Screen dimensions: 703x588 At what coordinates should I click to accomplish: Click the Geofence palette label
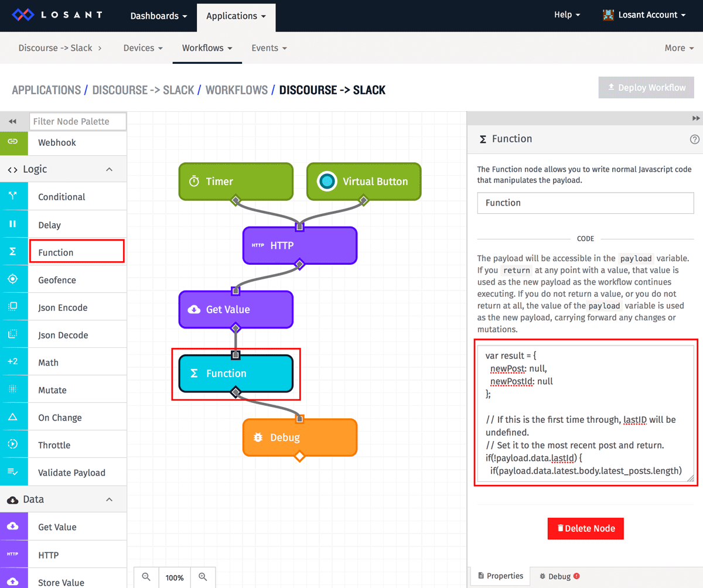pos(57,280)
